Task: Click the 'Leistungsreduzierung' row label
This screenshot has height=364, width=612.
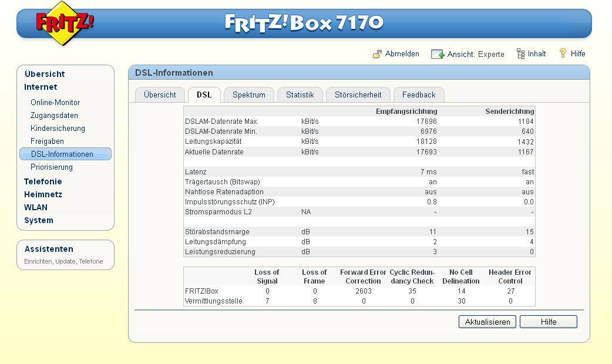Action: [x=220, y=252]
